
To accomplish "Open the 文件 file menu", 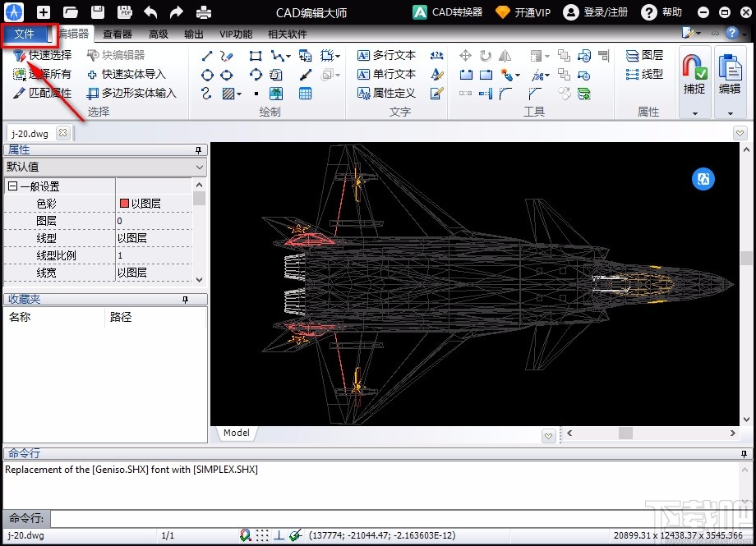I will [x=25, y=34].
